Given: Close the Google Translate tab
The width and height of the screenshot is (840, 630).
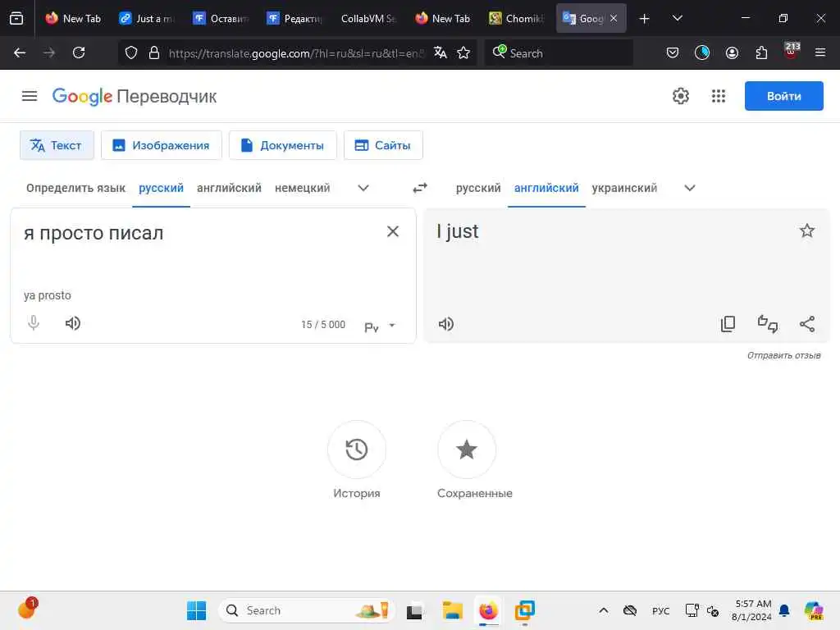Looking at the screenshot, I should point(614,18).
